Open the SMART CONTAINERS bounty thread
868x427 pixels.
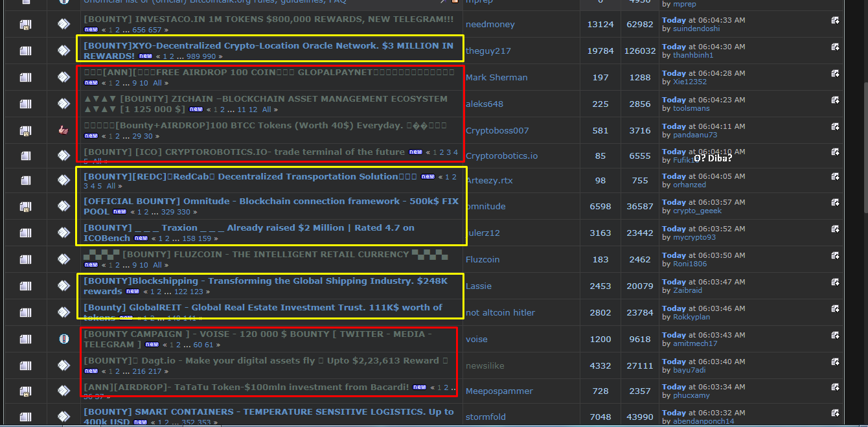click(268, 417)
